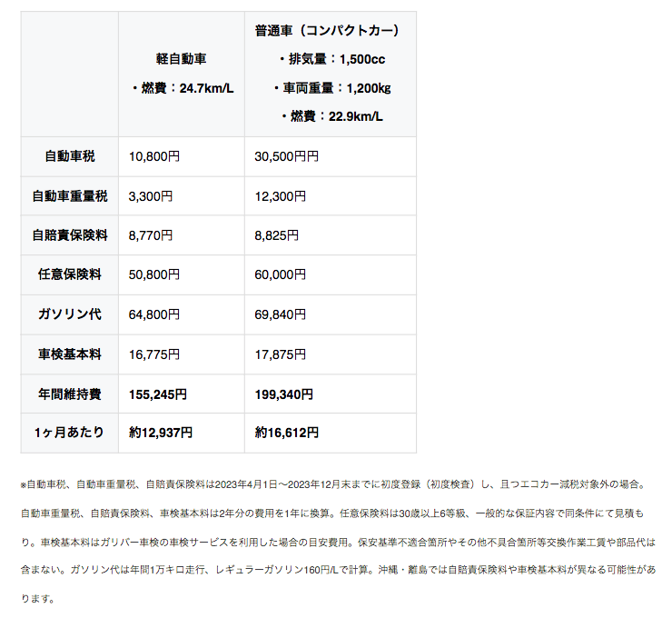The height and width of the screenshot is (618, 672).
Task: Click the 1ヶ月あたり row header cell
Action: click(x=70, y=433)
